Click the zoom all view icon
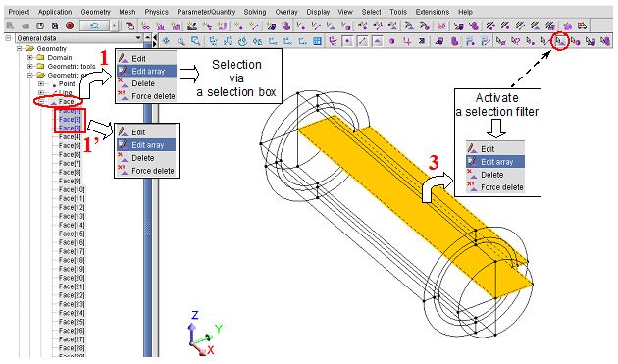Image resolution: width=618 pixels, height=364 pixels. click(166, 41)
